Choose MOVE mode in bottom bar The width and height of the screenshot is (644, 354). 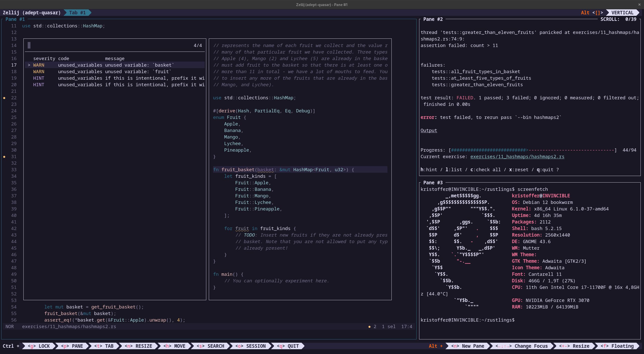click(x=174, y=346)
